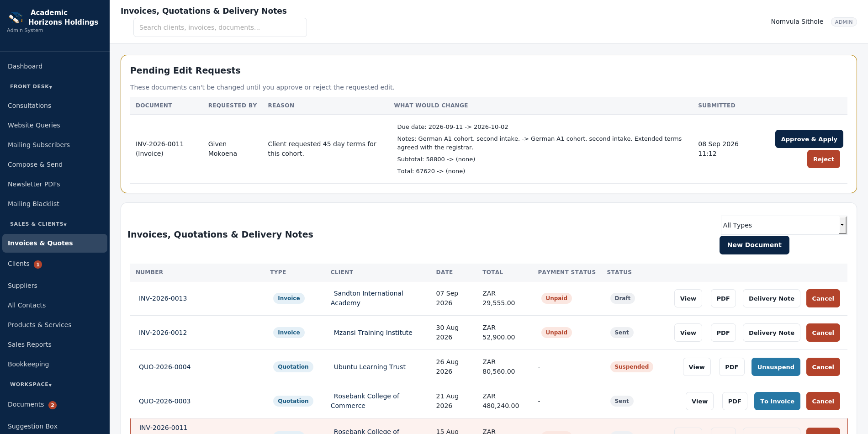The width and height of the screenshot is (868, 434).
Task: View quotation QUO-2026-0003
Action: click(699, 401)
